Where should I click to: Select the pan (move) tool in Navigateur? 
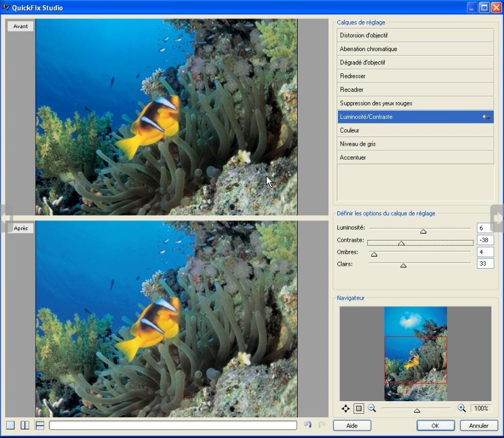pyautogui.click(x=345, y=409)
